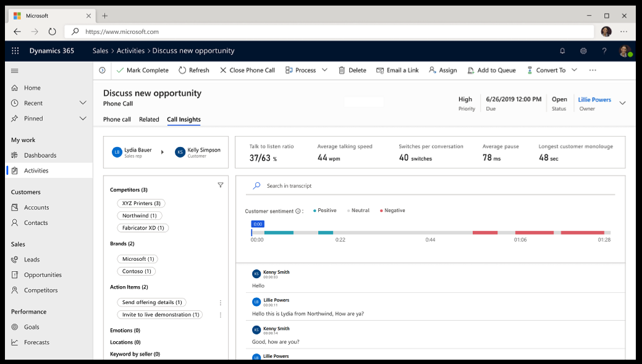
Task: Collapse the left navigation hamburger menu
Action: (x=15, y=70)
